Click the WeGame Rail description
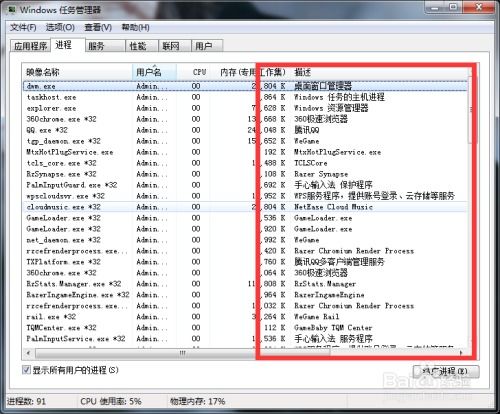500x414 pixels. coord(316,317)
